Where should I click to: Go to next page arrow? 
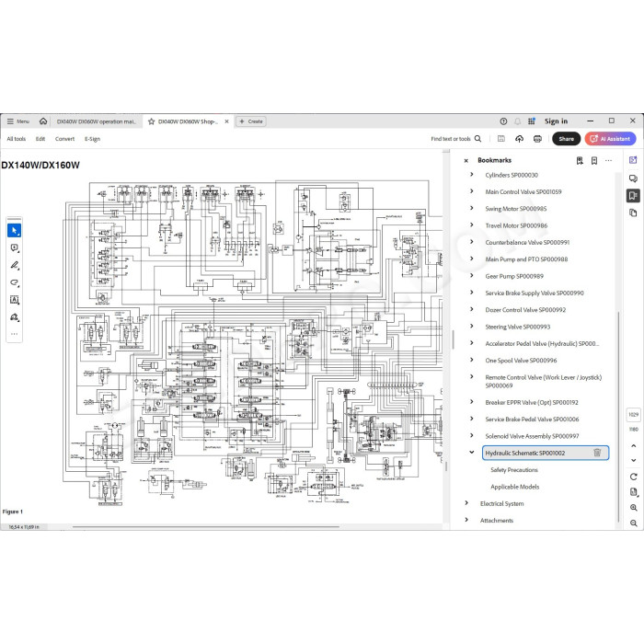coord(633,460)
